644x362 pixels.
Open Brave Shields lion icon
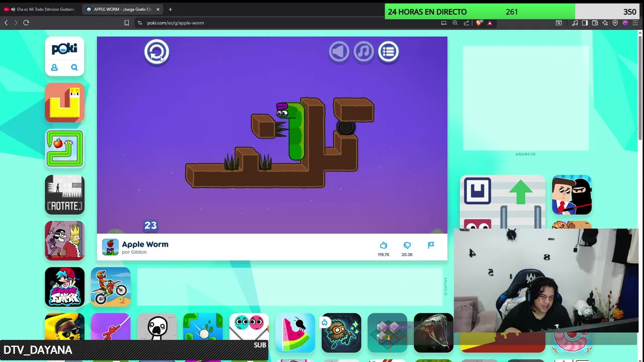[x=478, y=23]
